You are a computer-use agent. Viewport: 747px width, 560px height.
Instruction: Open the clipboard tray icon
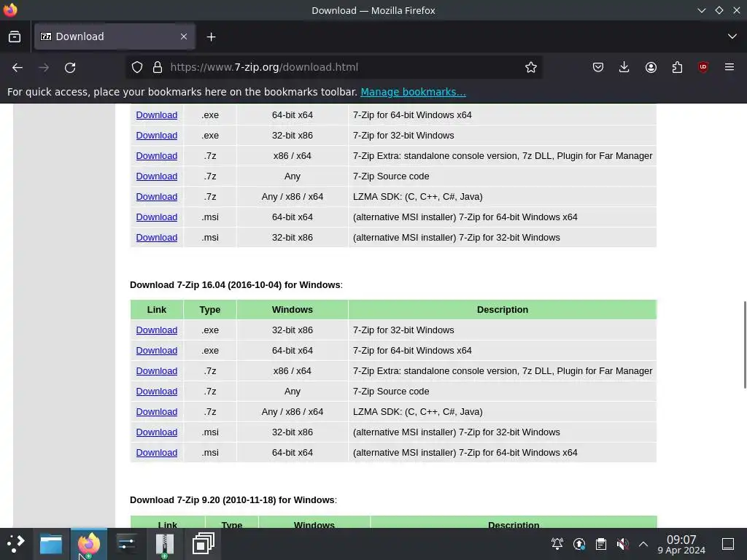(601, 544)
